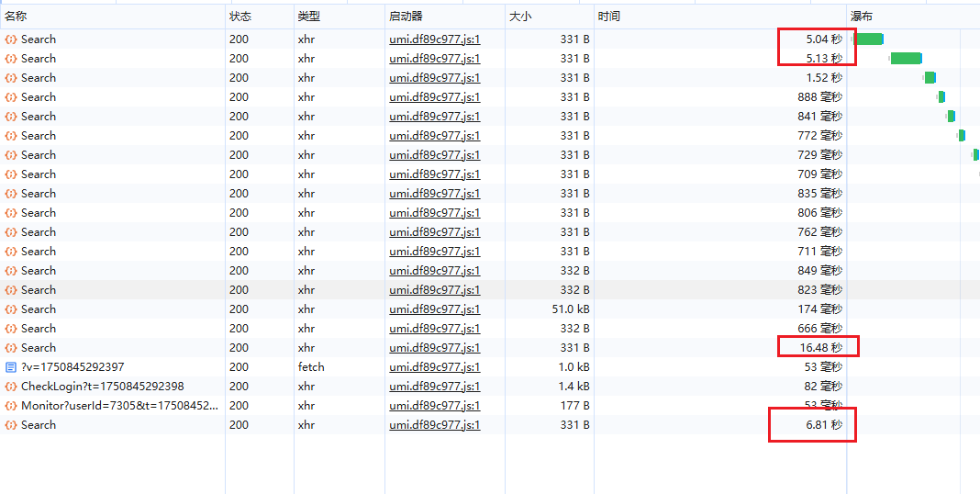
Task: Click the waterfall bar of the 5.04 秒 request
Action: pos(868,39)
